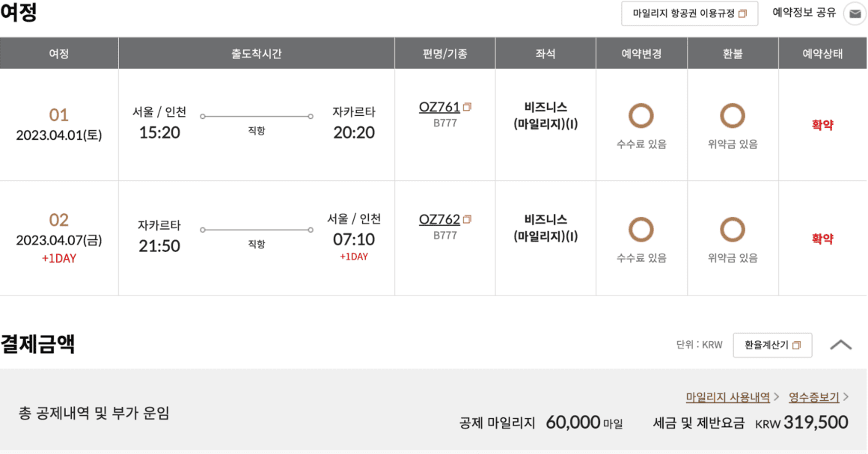
Task: Open popup icon next to OZ762
Action: click(467, 220)
